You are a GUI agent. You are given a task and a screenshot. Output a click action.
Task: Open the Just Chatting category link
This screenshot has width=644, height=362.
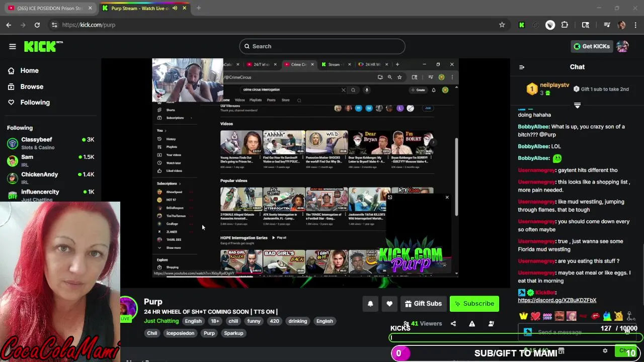161,321
